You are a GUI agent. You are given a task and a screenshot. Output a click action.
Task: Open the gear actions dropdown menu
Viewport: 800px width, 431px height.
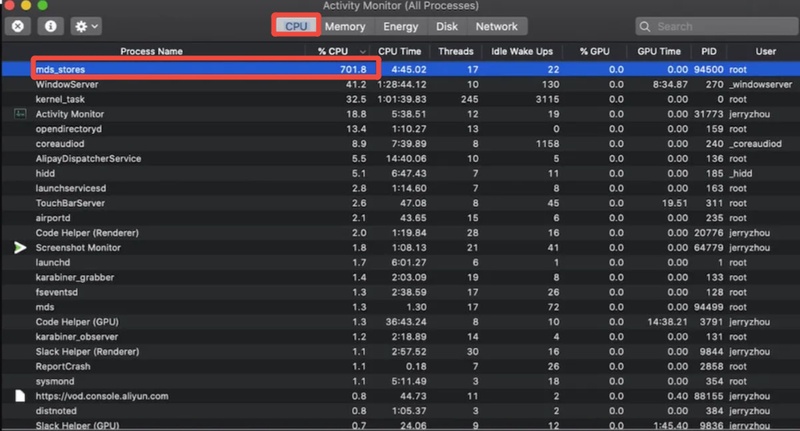click(x=88, y=26)
